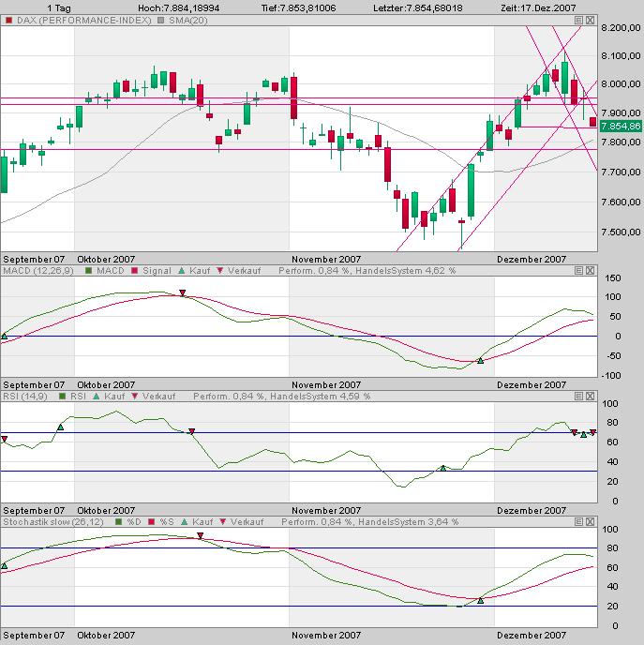Image resolution: width=644 pixels, height=645 pixels.
Task: Click "Oktober 2007" under the RSI chart
Action: coord(106,511)
